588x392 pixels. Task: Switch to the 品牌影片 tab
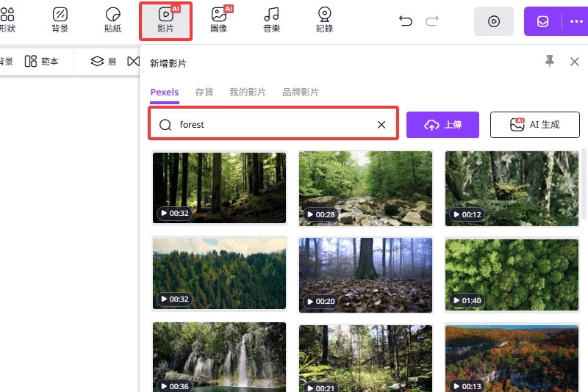tap(301, 92)
